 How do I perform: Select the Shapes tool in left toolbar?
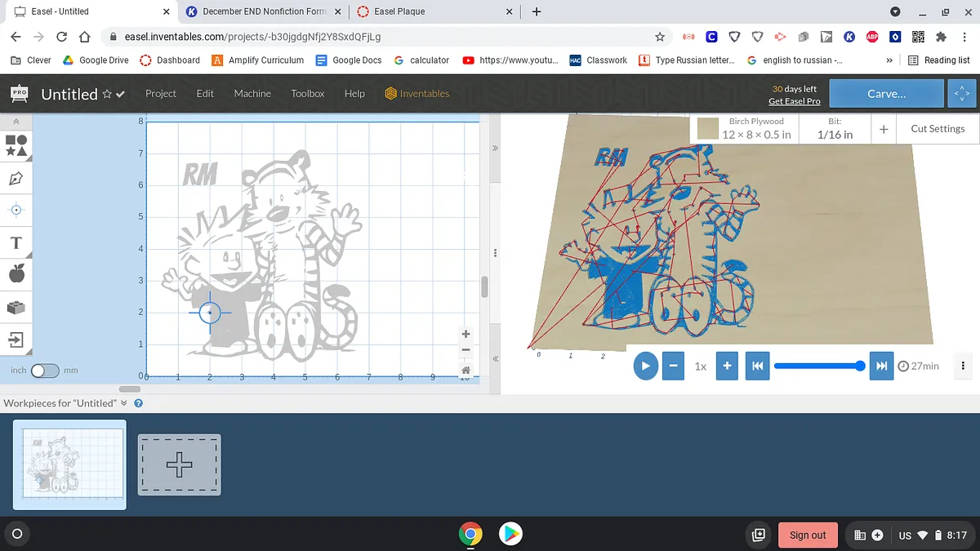coord(16,145)
